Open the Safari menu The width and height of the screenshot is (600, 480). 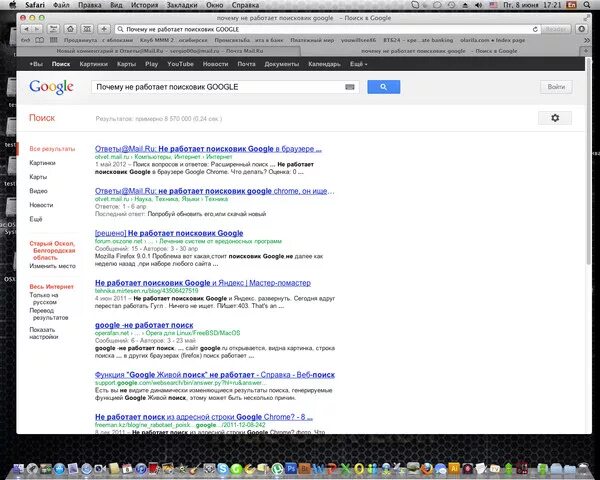(35, 5)
